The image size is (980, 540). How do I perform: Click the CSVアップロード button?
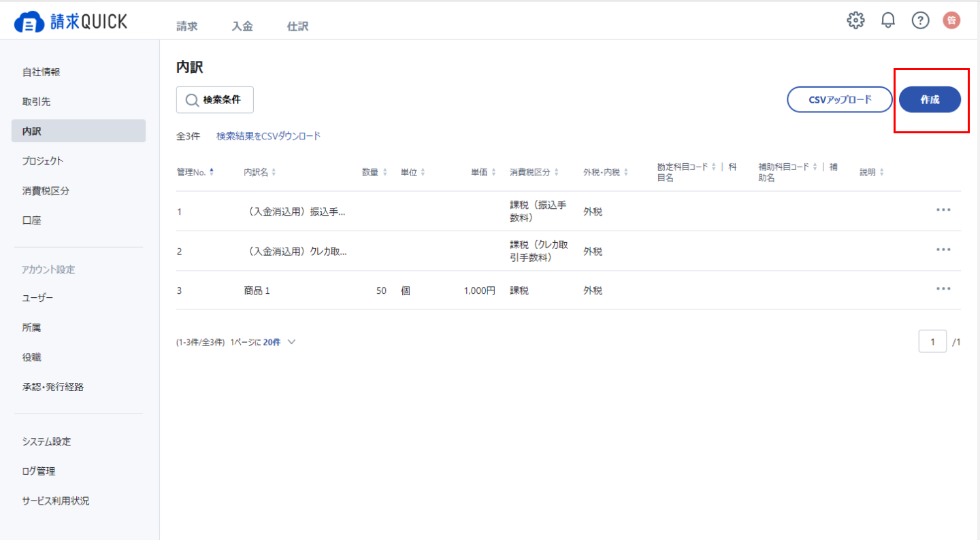pos(840,99)
